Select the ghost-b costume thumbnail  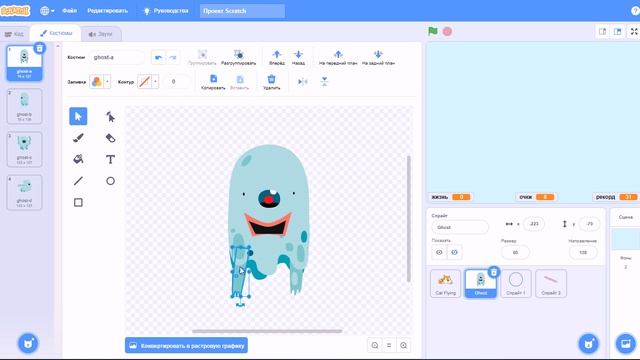[24, 106]
